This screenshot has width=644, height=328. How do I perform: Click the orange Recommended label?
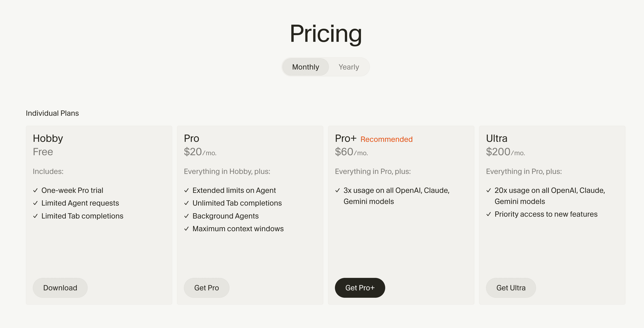click(x=386, y=139)
